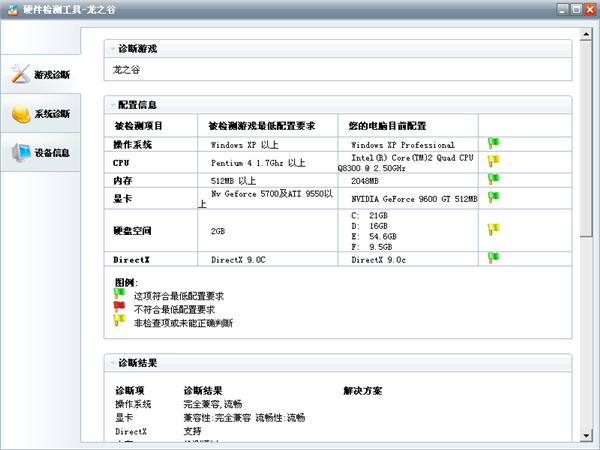The height and width of the screenshot is (450, 600).
Task: Click scrollbar up arrow
Action: pyautogui.click(x=586, y=34)
